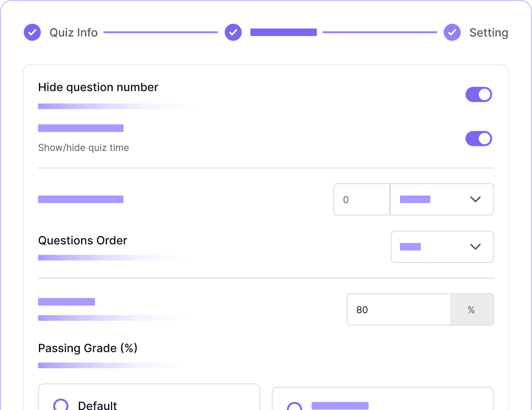Select the Default radio option
The height and width of the screenshot is (410, 532).
tap(61, 405)
